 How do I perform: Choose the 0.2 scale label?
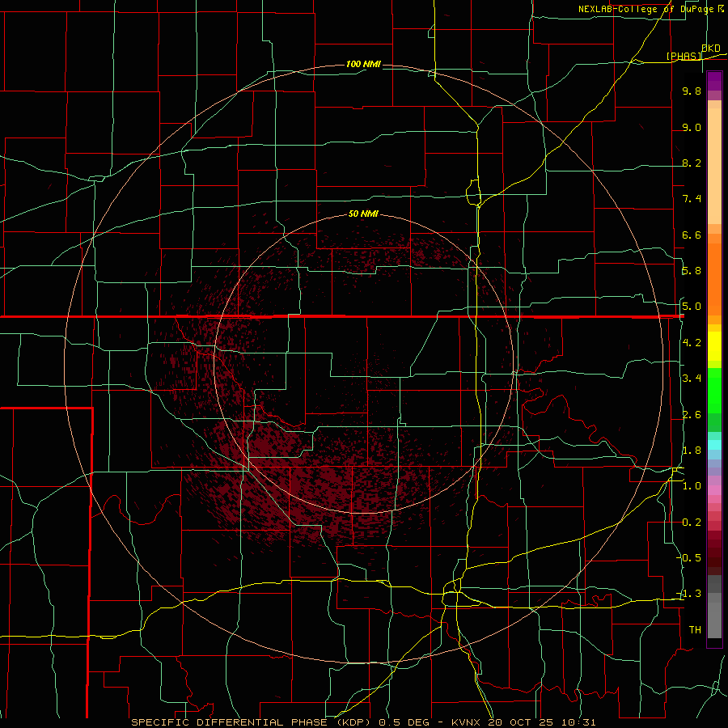692,523
